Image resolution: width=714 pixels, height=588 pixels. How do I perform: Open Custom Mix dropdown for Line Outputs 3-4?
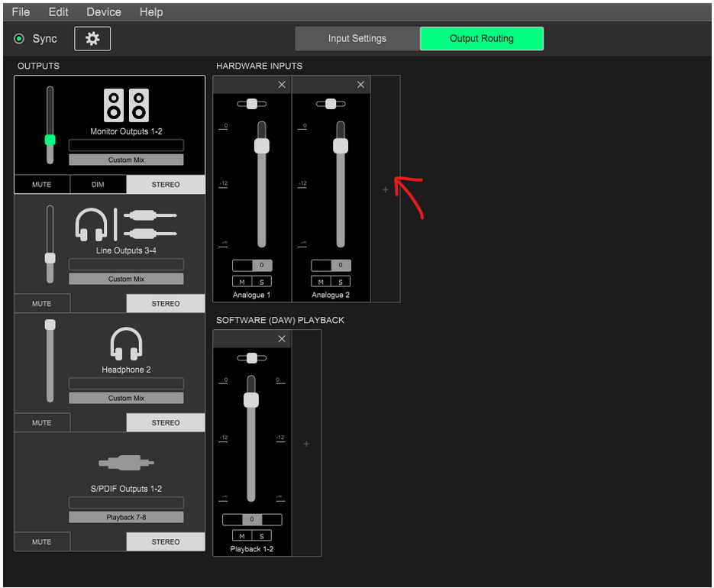tap(126, 279)
